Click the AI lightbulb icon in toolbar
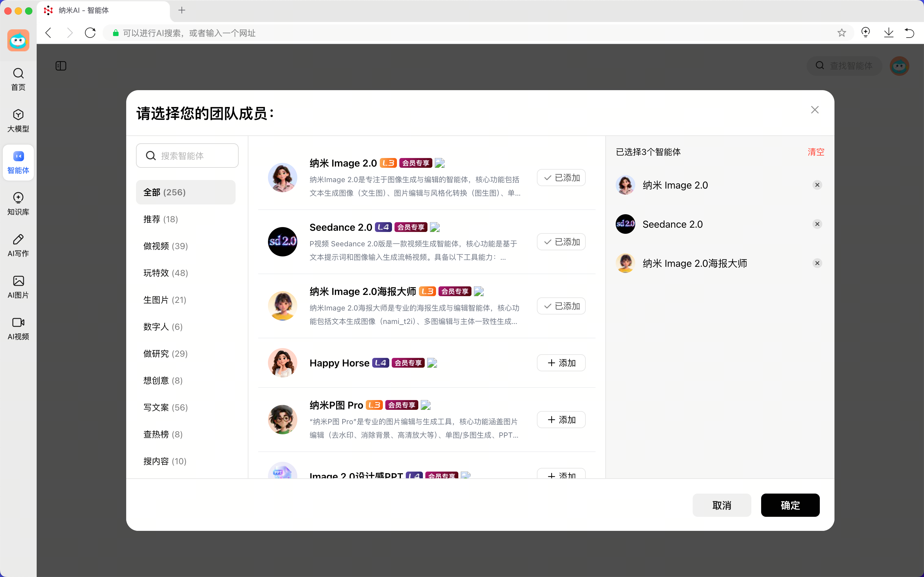The width and height of the screenshot is (924, 577). click(x=866, y=33)
